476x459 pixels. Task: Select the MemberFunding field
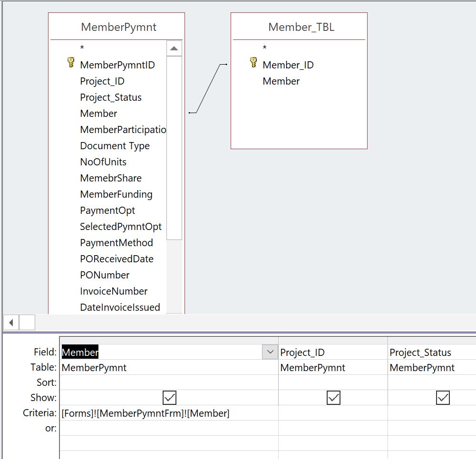pyautogui.click(x=117, y=194)
